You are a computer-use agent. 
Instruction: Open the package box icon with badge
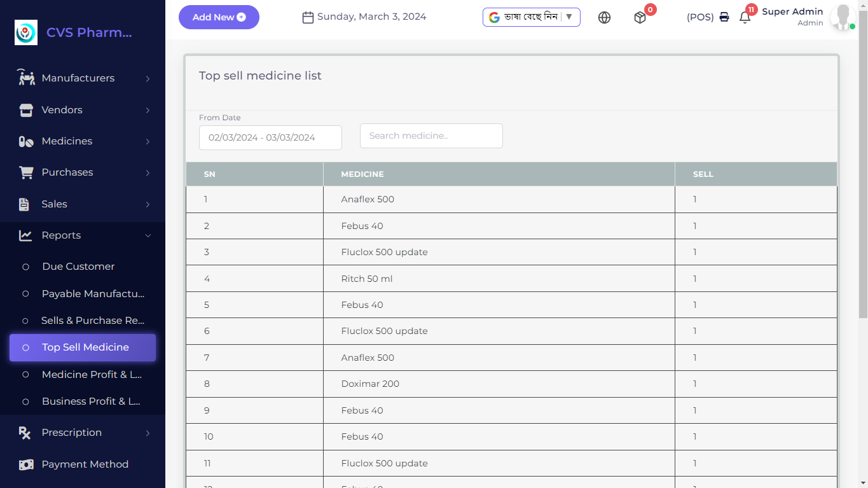tap(640, 18)
